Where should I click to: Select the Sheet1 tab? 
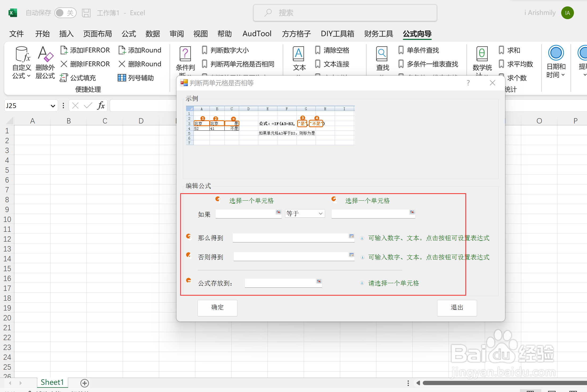pos(52,382)
